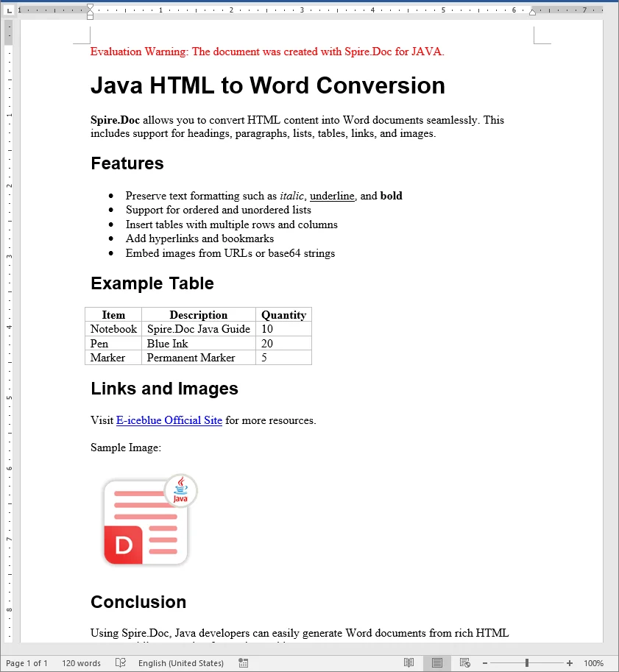Click the Example Table heading

[152, 283]
